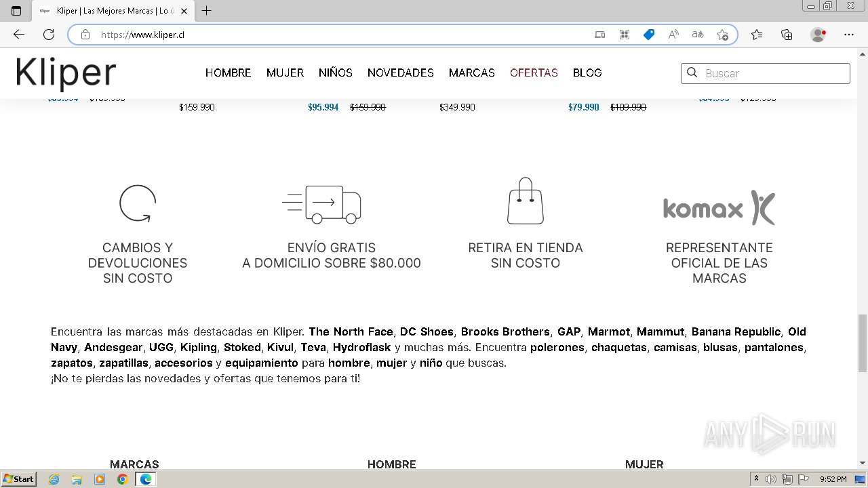
Task: Open the GAP brand link
Action: (x=569, y=331)
